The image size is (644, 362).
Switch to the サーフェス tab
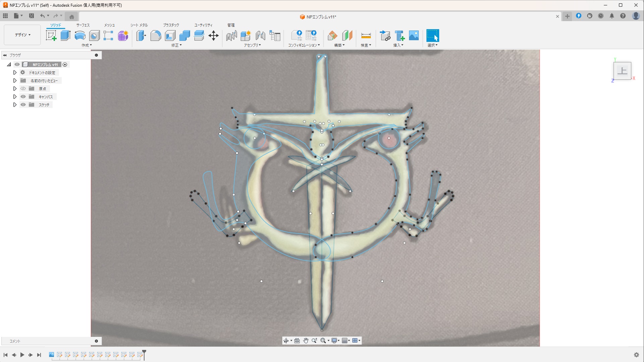tap(83, 25)
